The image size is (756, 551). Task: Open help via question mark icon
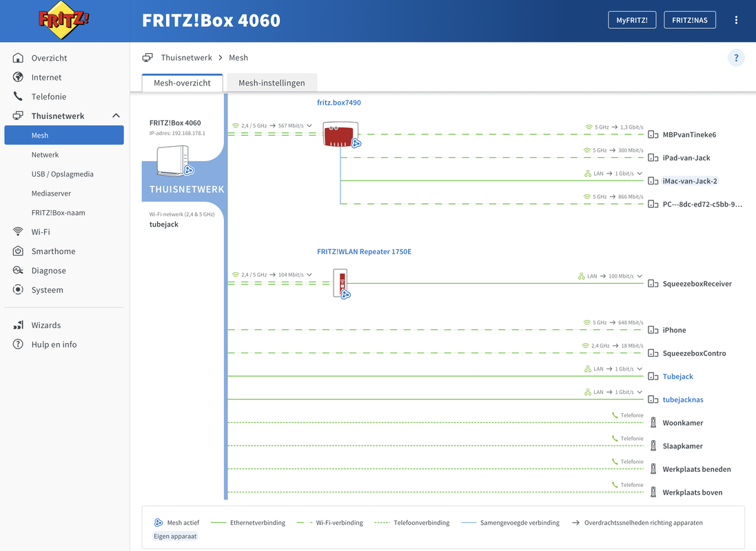pos(736,59)
